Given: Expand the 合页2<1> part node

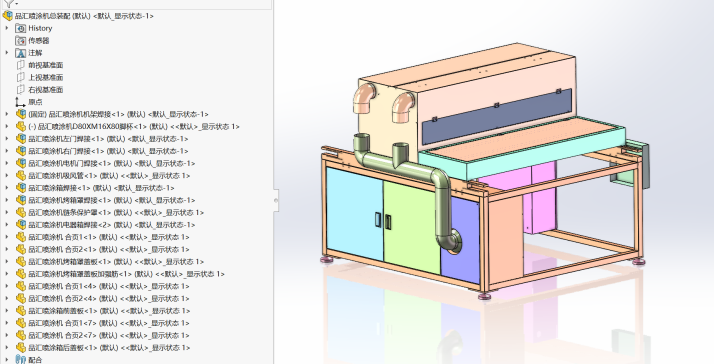Looking at the screenshot, I should click(x=7, y=250).
